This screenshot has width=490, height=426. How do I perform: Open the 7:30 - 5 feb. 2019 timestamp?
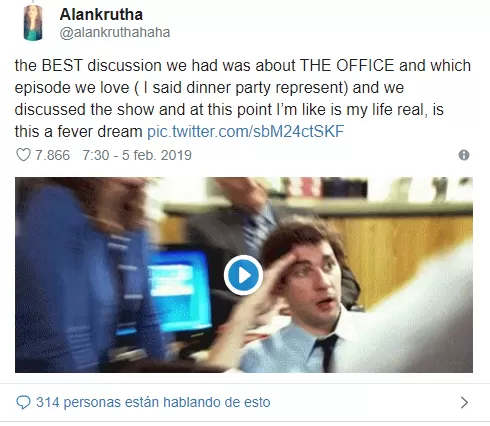click(x=137, y=155)
